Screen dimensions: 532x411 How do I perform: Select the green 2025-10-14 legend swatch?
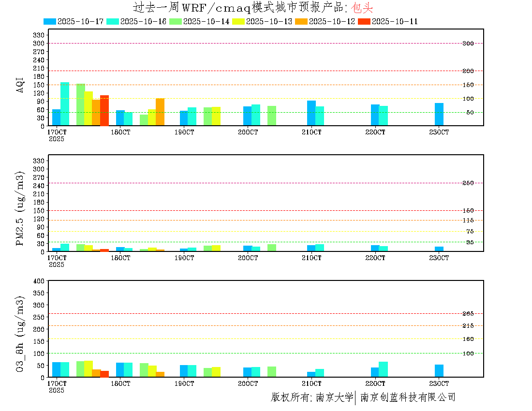pyautogui.click(x=176, y=21)
